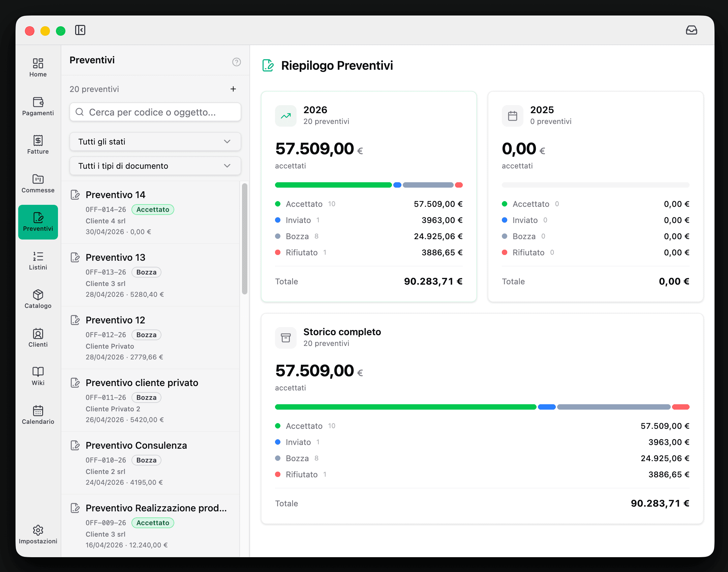Click green Accettato segment in 2026 bar
This screenshot has height=572, width=728.
(333, 185)
